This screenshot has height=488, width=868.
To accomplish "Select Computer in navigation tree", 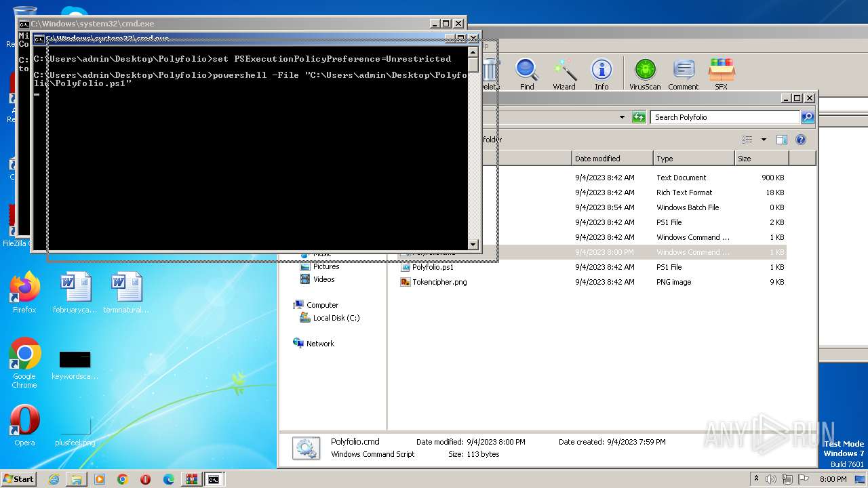I will [322, 305].
